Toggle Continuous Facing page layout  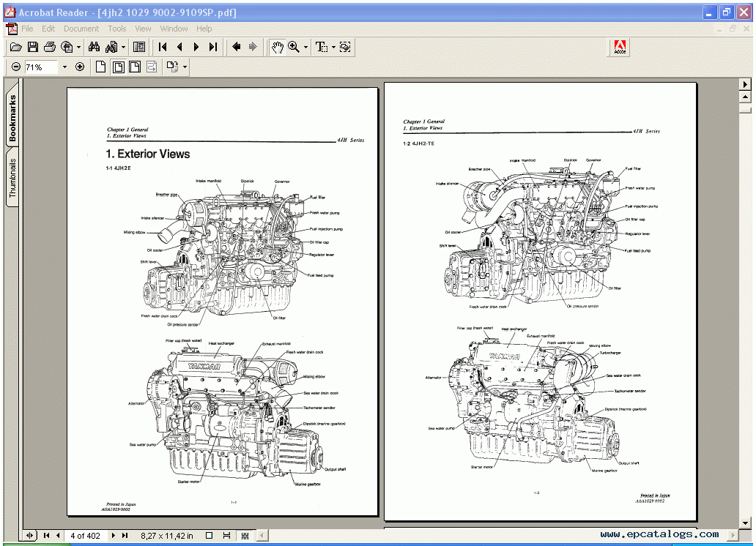click(x=133, y=66)
